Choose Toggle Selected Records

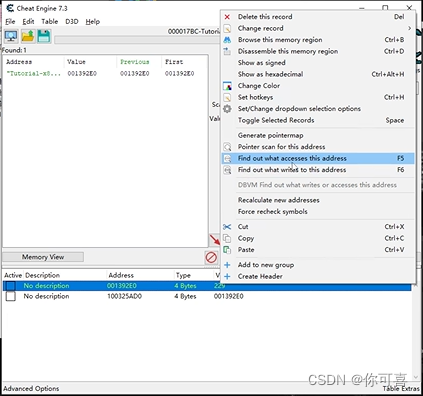[318, 120]
